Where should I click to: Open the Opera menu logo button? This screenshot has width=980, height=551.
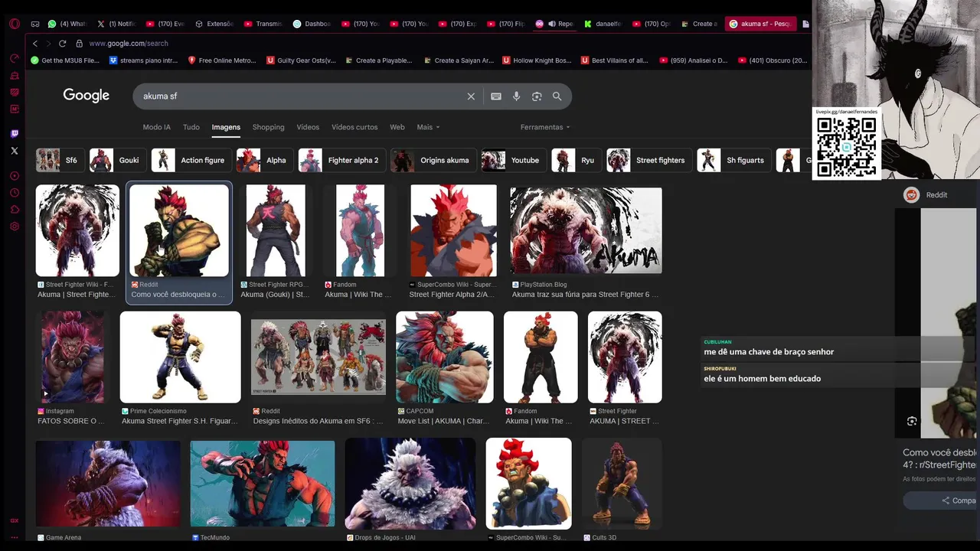pos(14,24)
